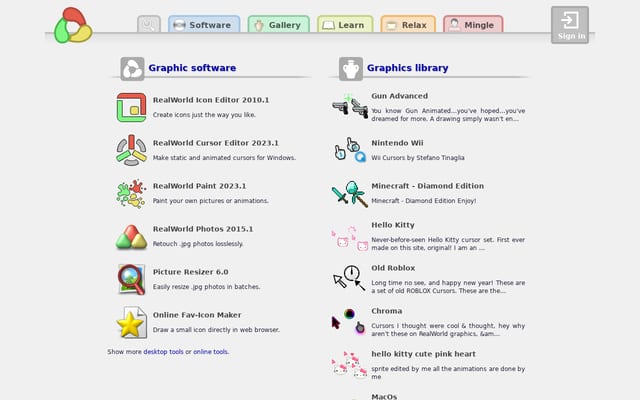Open Hello Kitty cursor set thumbnail
Screen dimensions: 640x400
(350, 238)
